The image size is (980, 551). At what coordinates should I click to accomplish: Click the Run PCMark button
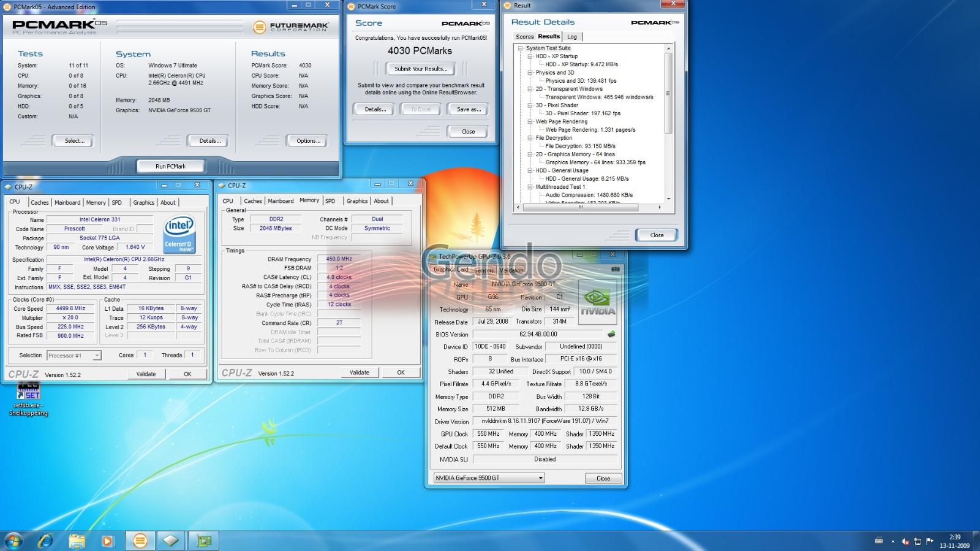click(170, 166)
